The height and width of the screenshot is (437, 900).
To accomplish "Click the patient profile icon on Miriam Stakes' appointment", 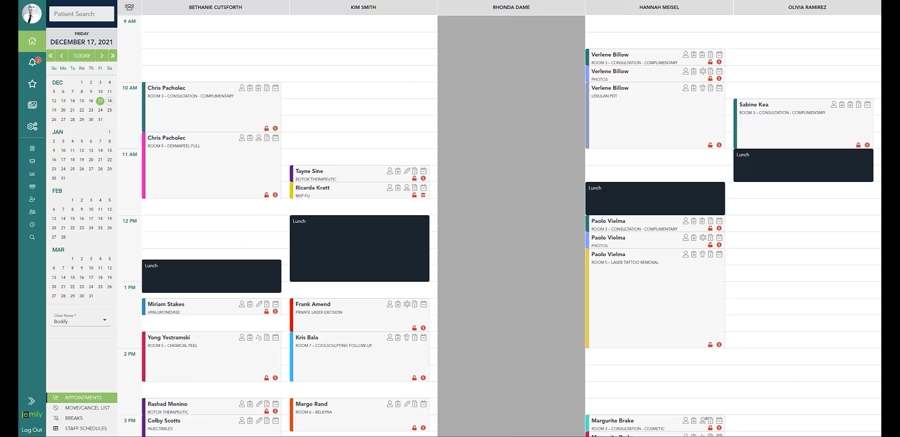I will 242,304.
